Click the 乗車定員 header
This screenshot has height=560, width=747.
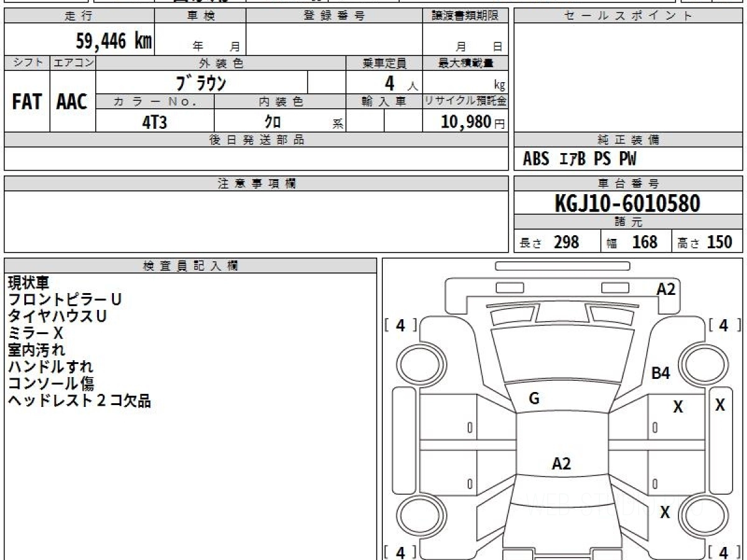tap(384, 63)
